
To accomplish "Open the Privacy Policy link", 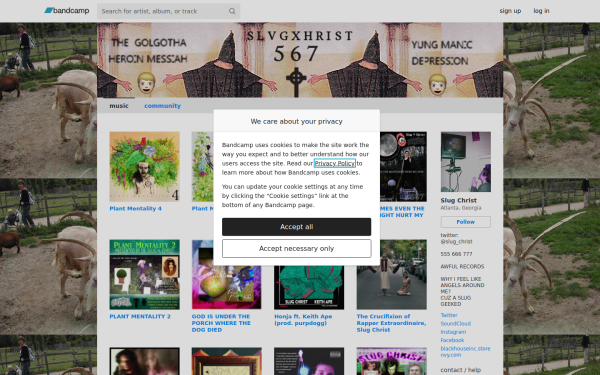I will coord(334,163).
